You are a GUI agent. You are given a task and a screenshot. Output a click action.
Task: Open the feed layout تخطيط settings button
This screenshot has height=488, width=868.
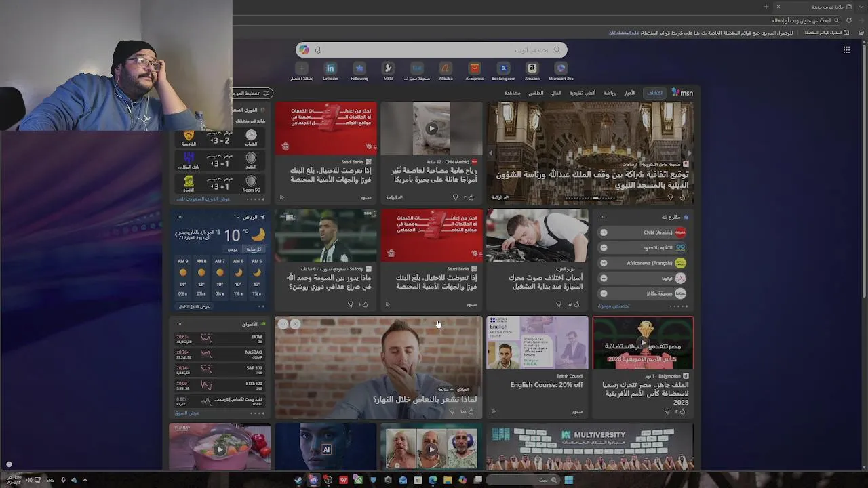pos(252,93)
